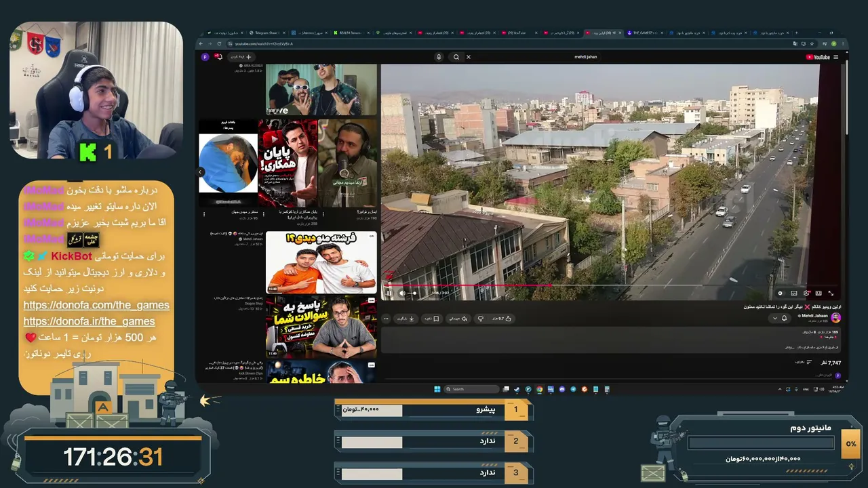Click the YouTube logo

pos(818,57)
